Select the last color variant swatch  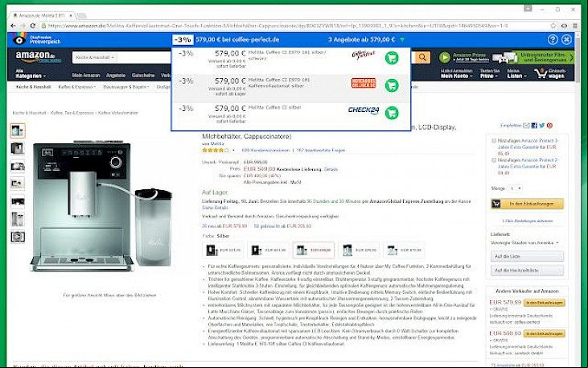[405, 250]
